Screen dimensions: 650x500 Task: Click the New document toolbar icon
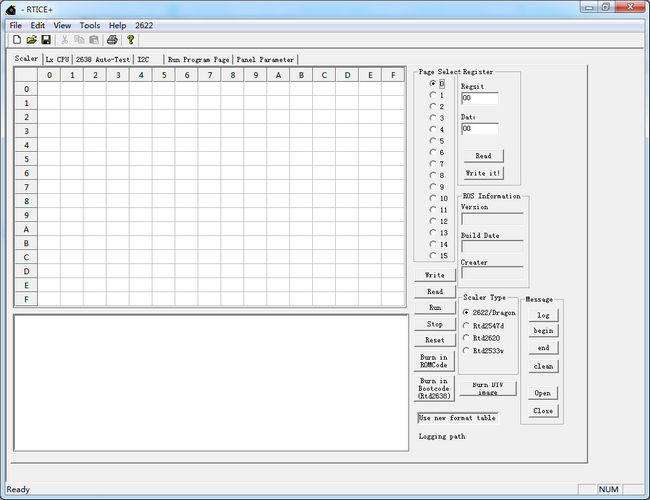[x=17, y=40]
